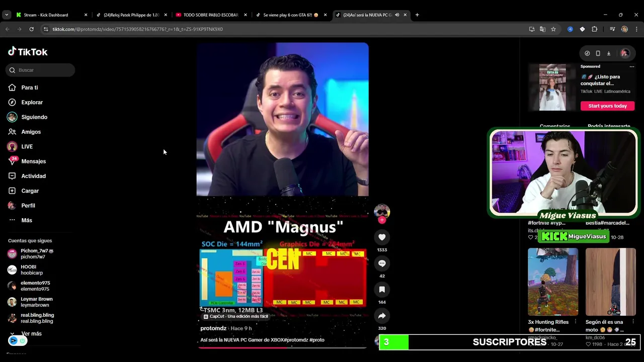Click the #protomdz hashtag in caption

pyautogui.click(x=297, y=340)
